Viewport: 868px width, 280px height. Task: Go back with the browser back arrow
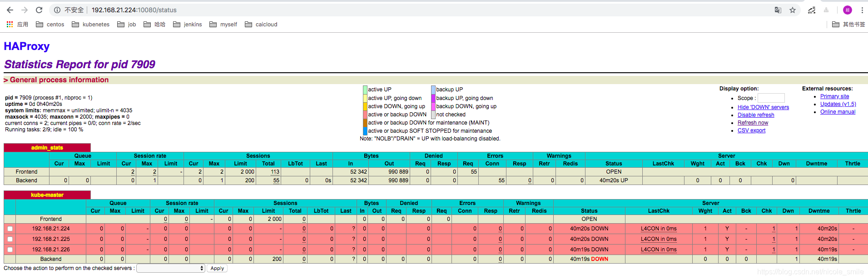coord(10,10)
